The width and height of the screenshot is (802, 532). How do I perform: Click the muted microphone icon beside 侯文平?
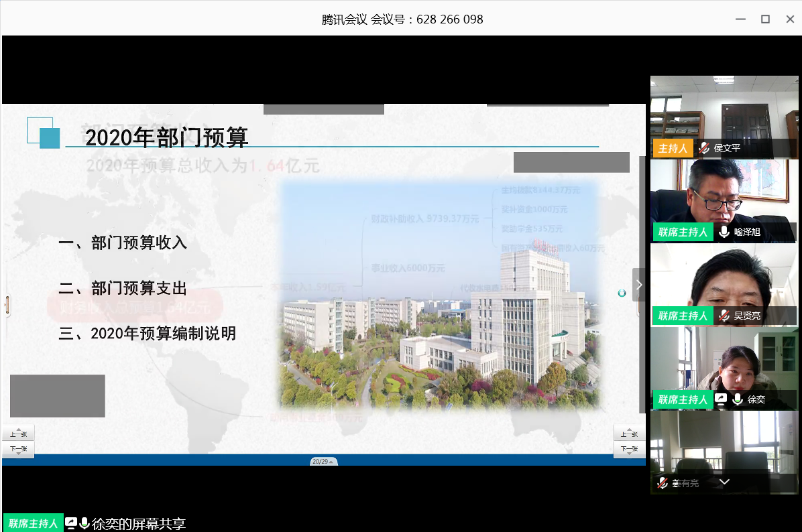[x=704, y=148]
